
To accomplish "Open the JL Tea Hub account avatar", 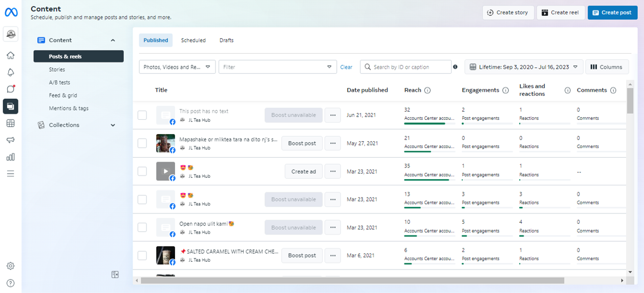I will (11, 34).
